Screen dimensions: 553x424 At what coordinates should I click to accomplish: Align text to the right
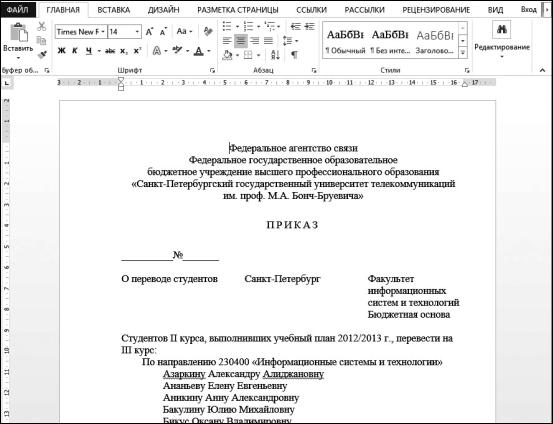(255, 41)
